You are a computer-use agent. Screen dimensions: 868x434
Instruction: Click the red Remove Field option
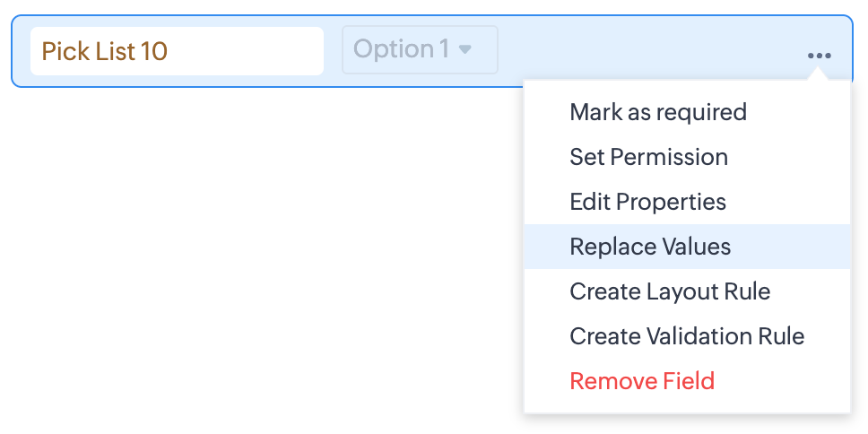(642, 381)
